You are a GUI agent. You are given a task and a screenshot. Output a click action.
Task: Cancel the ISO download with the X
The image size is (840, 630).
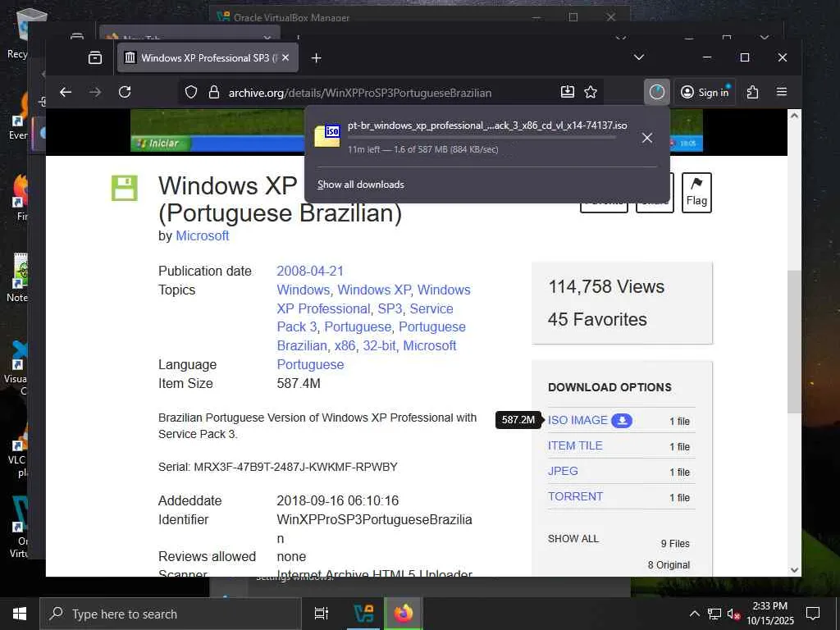click(647, 138)
